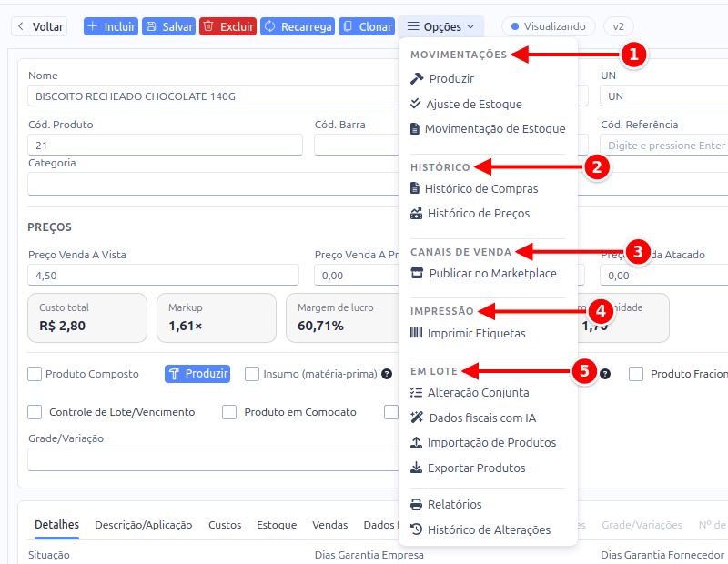Click the Cód. Referência input field
Viewport: 728px width, 564px height.
(x=664, y=146)
